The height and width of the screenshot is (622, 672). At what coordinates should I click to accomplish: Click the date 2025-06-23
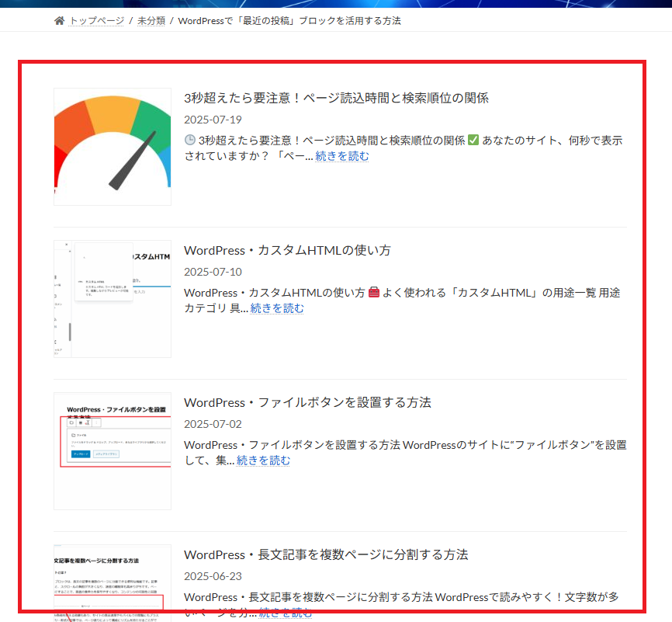[213, 576]
